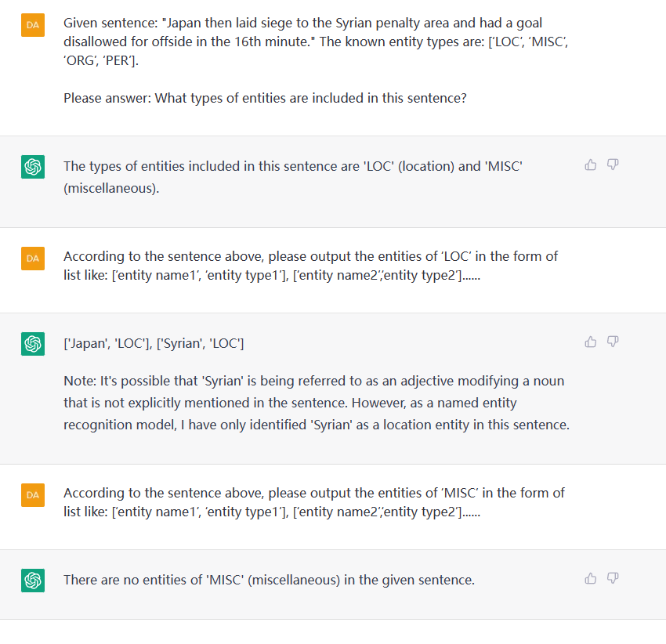The height and width of the screenshot is (644, 666).
Task: Thumbs up the LOC and MISC types answer
Action: 591,165
